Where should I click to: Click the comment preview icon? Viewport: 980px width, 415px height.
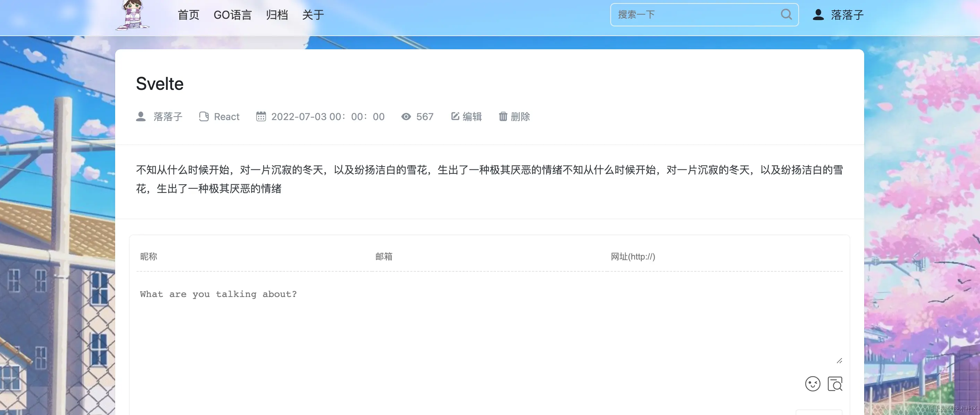[835, 384]
